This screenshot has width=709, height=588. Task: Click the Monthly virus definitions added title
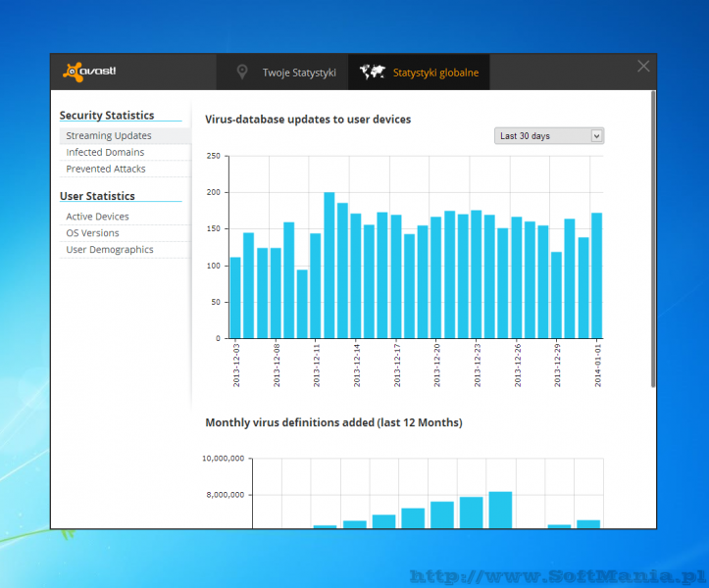click(333, 422)
